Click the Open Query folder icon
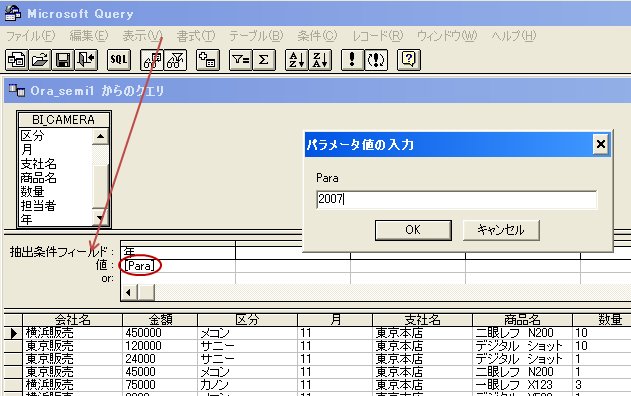Image resolution: width=631 pixels, height=396 pixels. tap(40, 60)
